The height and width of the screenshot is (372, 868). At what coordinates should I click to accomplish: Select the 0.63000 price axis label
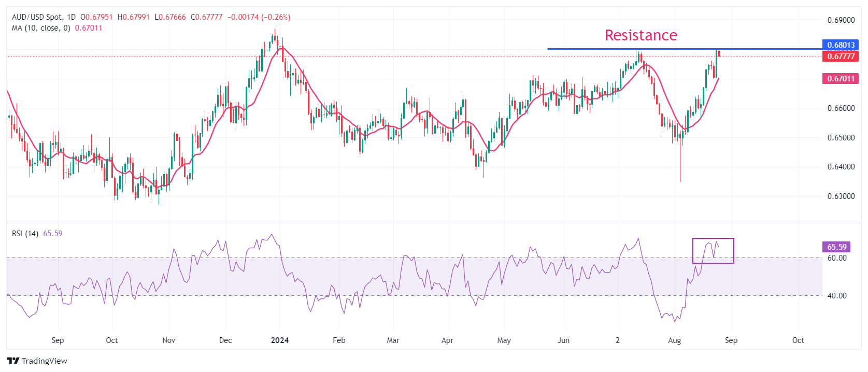[841, 196]
